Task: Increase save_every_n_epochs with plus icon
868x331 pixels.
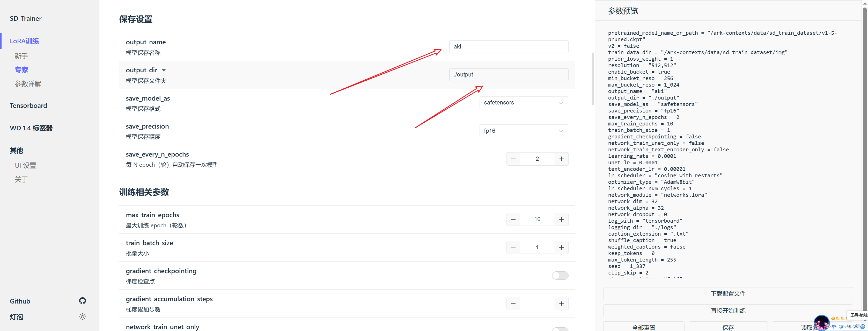Action: pos(561,159)
